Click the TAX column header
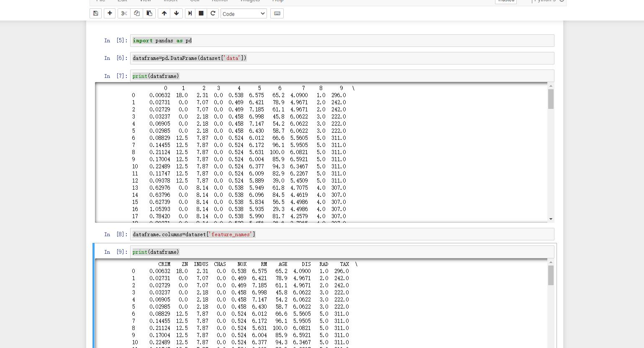The image size is (644, 348). coord(344,264)
